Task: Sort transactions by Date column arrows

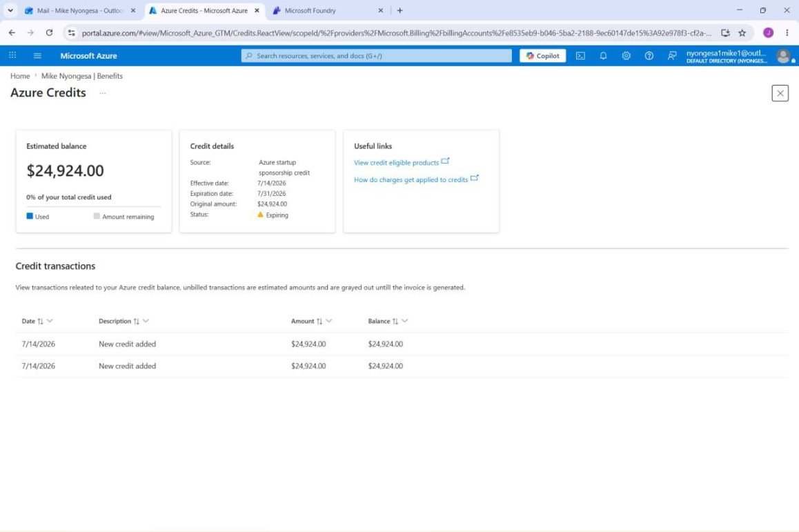Action: 40,321
